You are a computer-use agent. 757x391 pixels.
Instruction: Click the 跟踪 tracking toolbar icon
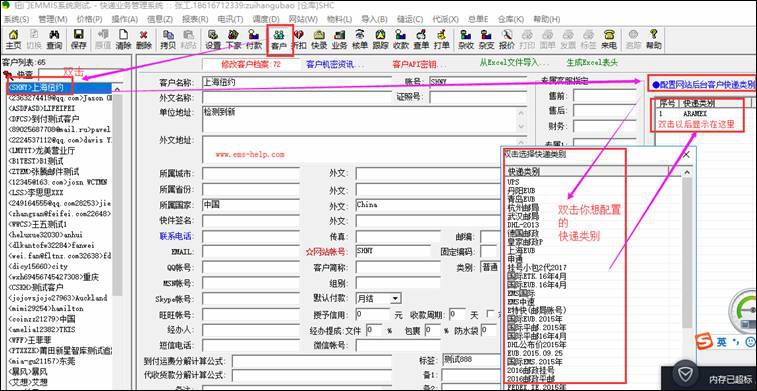tap(380, 40)
